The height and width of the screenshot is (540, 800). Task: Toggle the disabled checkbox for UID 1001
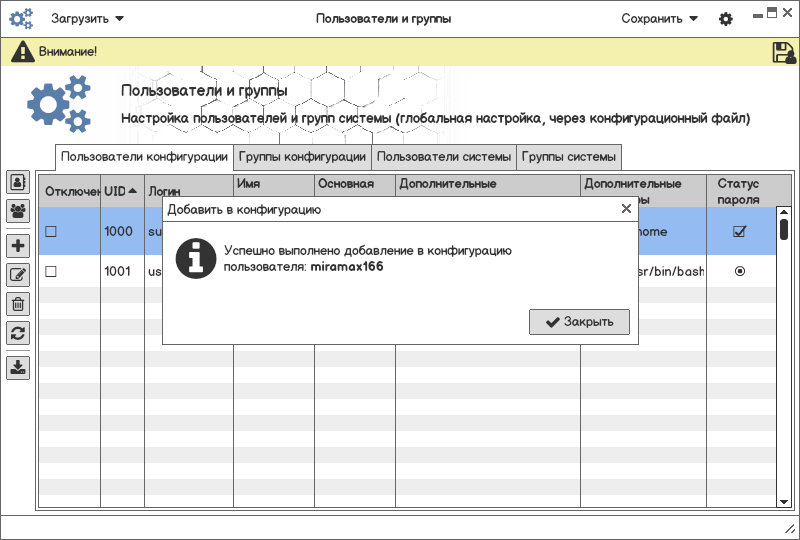[x=51, y=271]
